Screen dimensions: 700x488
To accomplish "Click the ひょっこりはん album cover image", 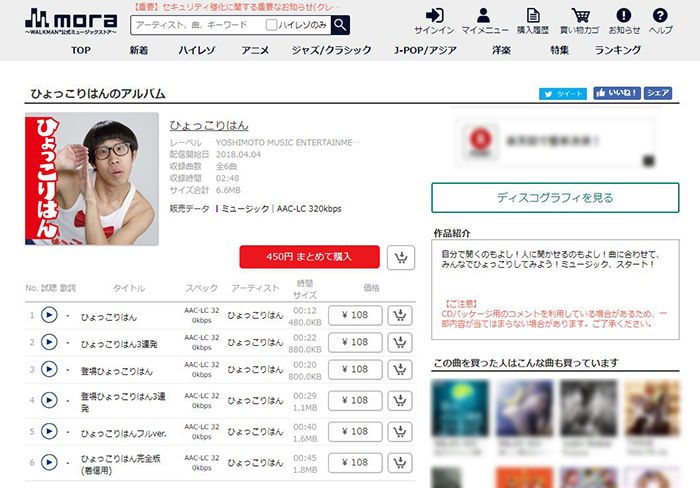I will tap(91, 178).
